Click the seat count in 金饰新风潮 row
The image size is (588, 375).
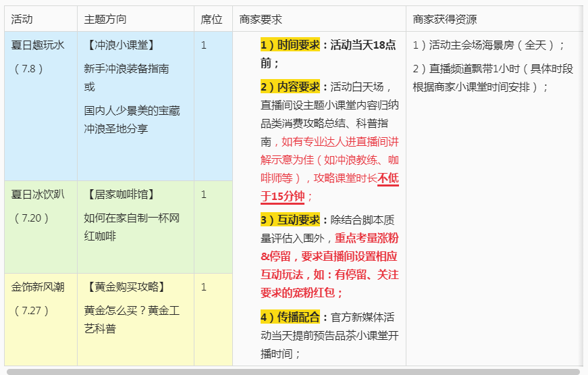204,287
